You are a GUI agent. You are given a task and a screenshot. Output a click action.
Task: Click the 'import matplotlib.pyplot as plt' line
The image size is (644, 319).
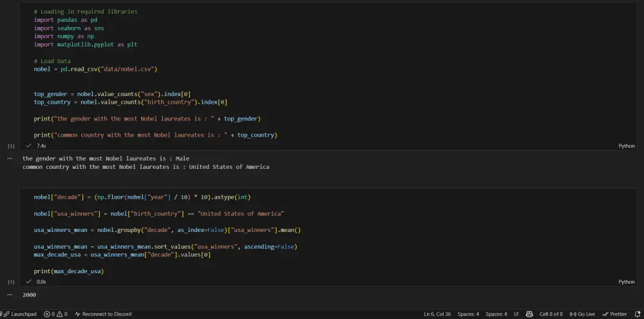coord(86,44)
